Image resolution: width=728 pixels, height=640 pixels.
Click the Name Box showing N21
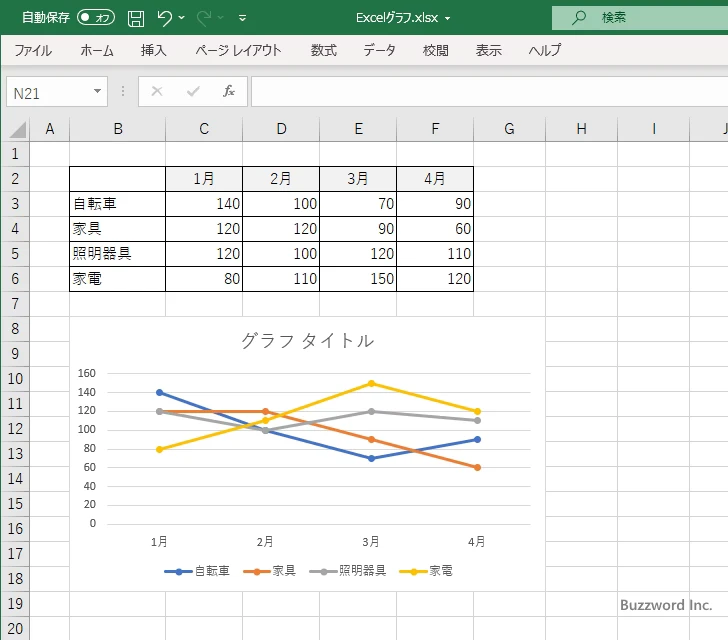click(x=50, y=92)
